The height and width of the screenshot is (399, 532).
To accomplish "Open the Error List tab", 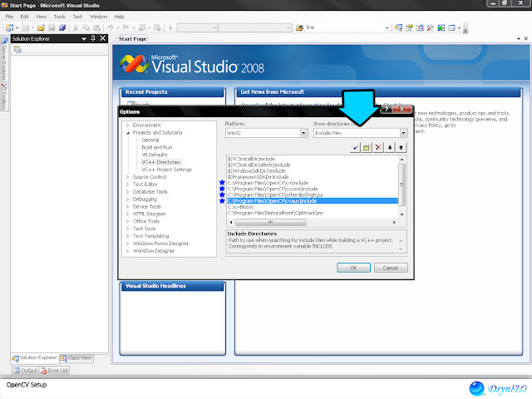I will pos(54,370).
